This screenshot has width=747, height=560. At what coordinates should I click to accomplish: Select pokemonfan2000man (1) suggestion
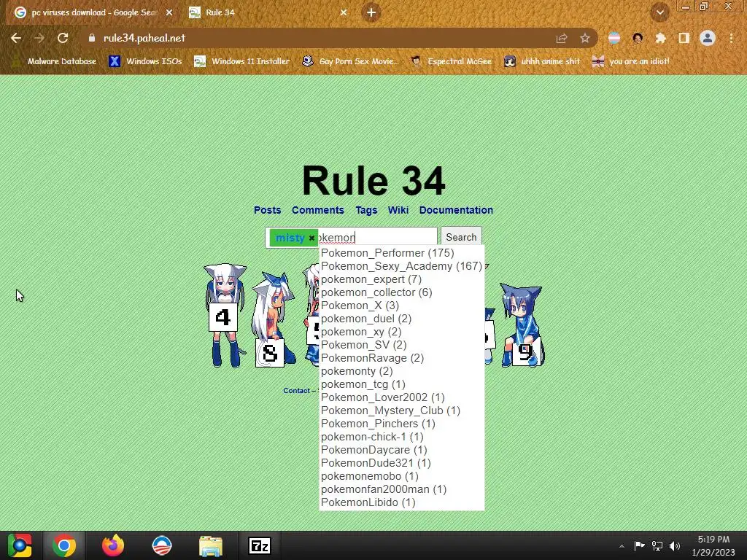[x=402, y=489]
